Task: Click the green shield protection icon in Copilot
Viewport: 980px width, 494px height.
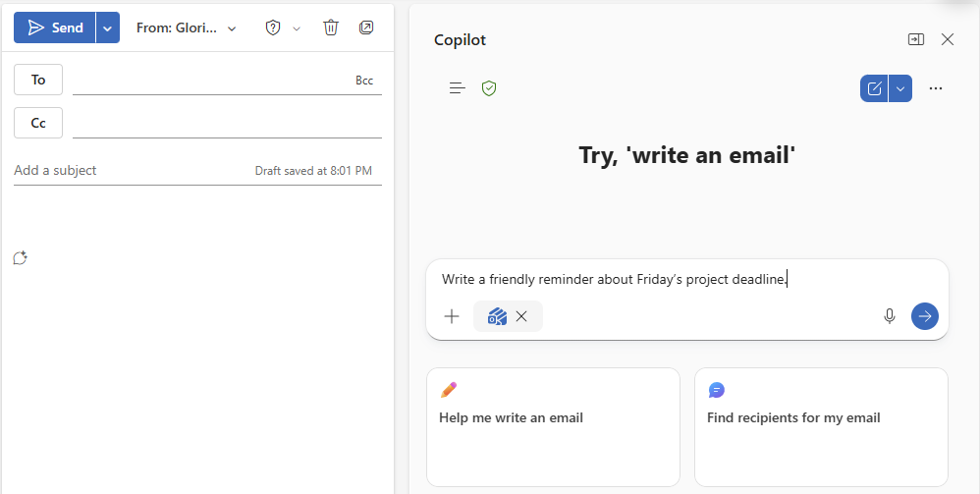Action: [489, 88]
